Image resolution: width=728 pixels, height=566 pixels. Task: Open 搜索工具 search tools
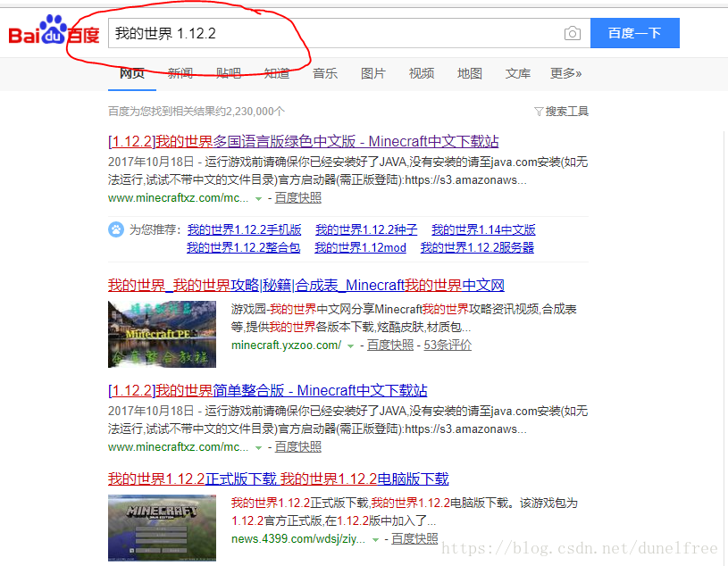pos(566,112)
